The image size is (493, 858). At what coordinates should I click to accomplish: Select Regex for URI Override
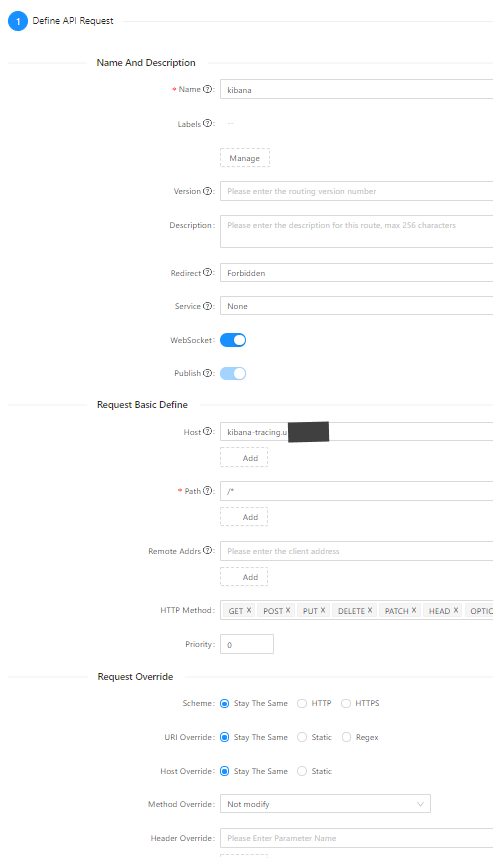[x=346, y=738]
